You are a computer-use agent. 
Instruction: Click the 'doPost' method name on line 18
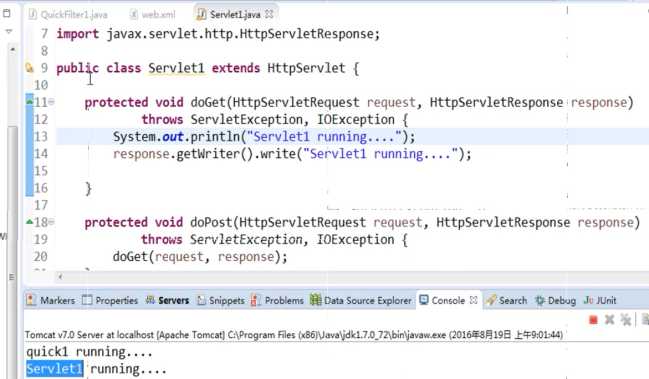(211, 222)
